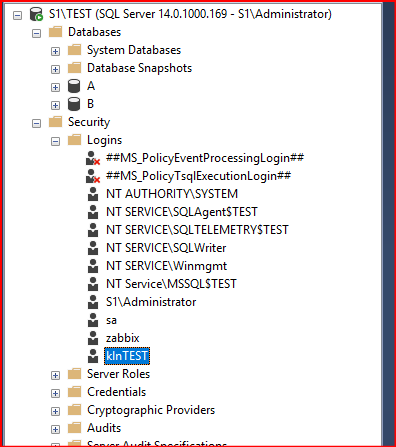Select the zabbix login
This screenshot has height=447, width=396.
(x=123, y=338)
